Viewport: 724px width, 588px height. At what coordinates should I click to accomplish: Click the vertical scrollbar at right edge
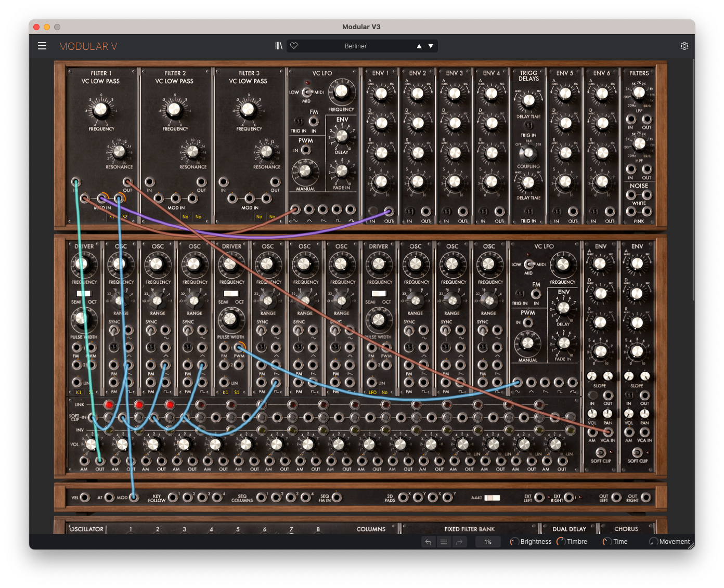[693, 180]
